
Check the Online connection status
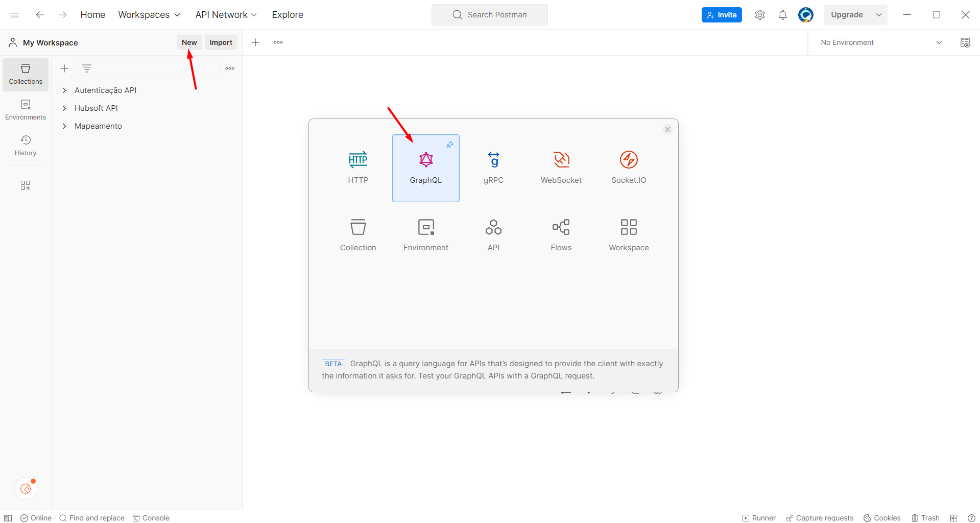(x=36, y=518)
